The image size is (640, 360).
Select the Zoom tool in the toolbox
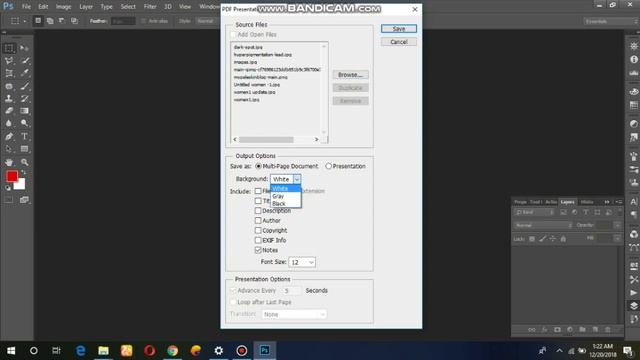24,162
